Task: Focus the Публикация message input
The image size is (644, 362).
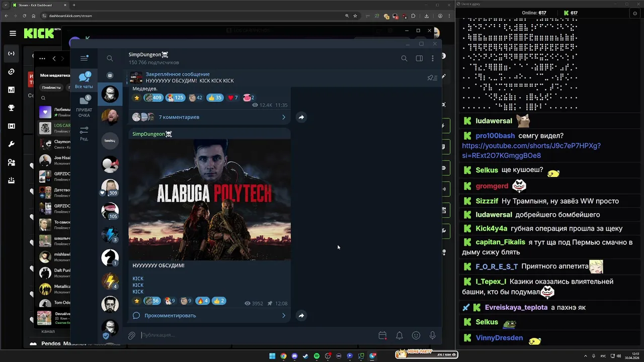Action: 257,335
